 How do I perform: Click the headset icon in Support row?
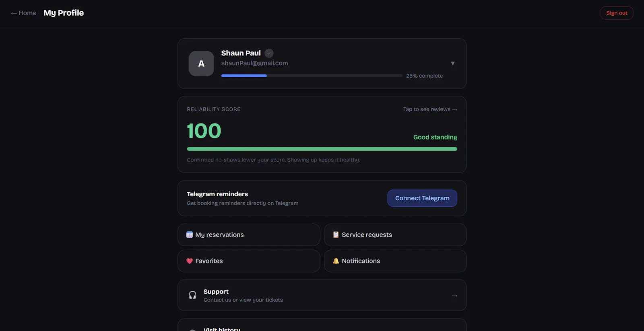[x=193, y=295]
